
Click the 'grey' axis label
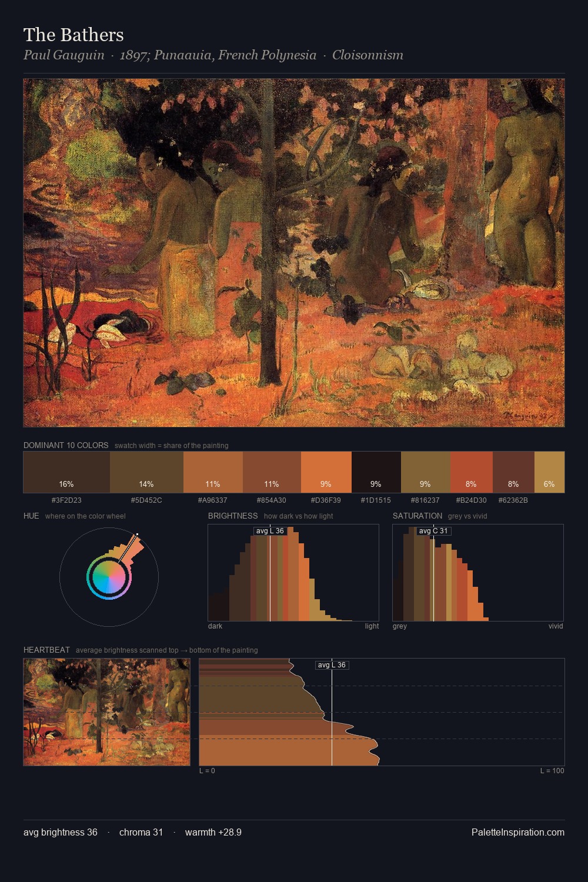click(x=400, y=626)
